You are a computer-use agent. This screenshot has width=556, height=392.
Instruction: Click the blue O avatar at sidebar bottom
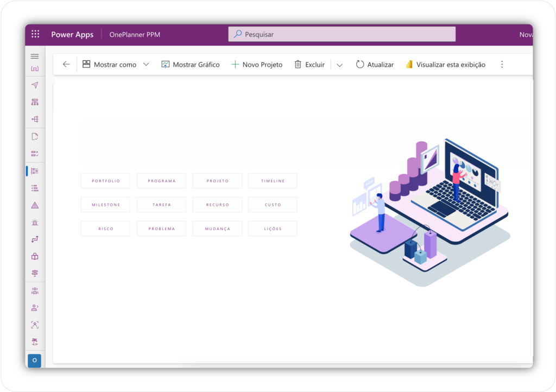(x=34, y=360)
